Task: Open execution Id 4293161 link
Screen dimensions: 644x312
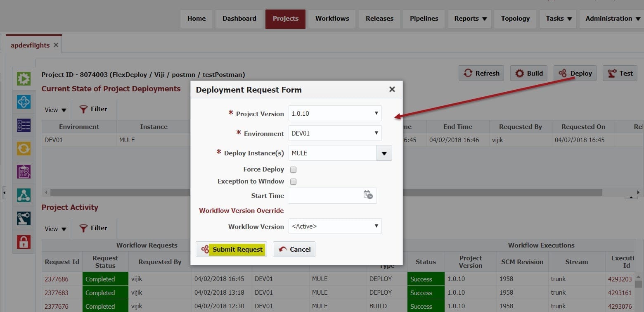Action: [620, 293]
